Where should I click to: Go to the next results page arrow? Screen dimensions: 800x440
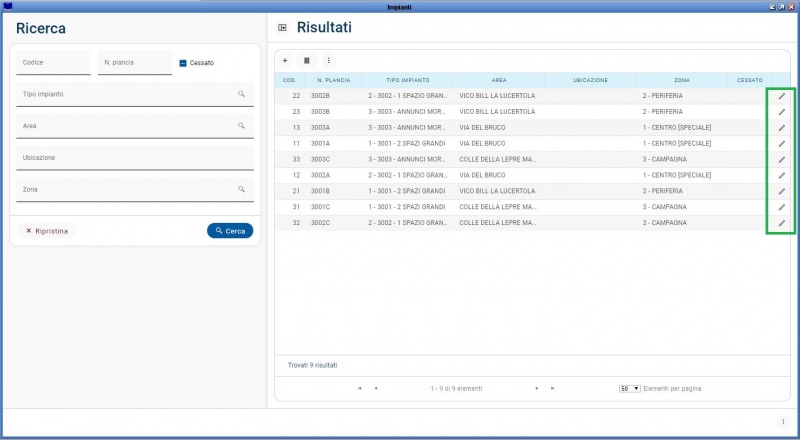537,388
